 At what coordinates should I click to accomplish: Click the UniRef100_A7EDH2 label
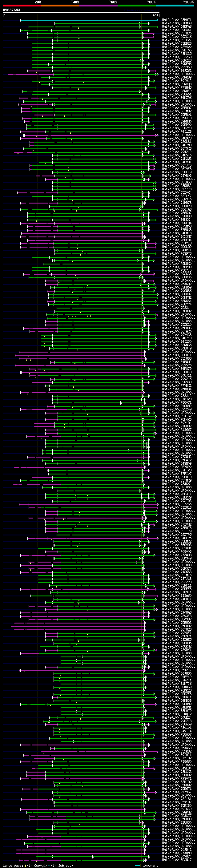coord(177,311)
